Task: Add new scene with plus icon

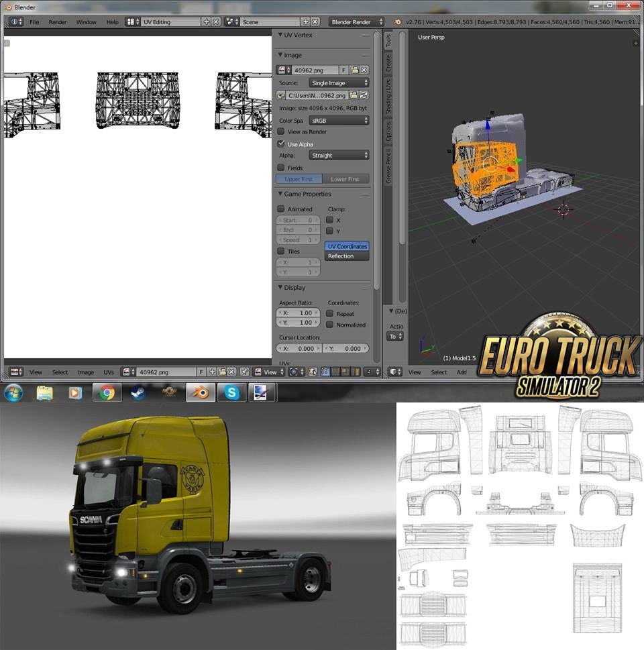Action: tap(306, 21)
